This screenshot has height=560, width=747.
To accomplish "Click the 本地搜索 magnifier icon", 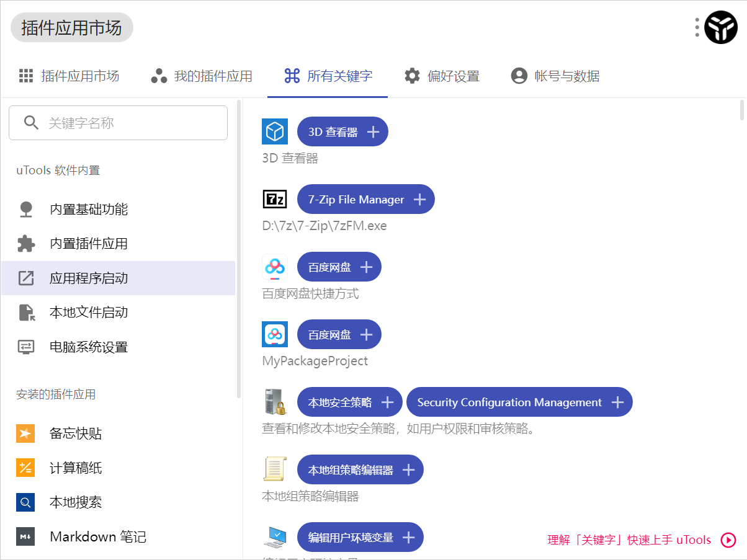I will 25,502.
